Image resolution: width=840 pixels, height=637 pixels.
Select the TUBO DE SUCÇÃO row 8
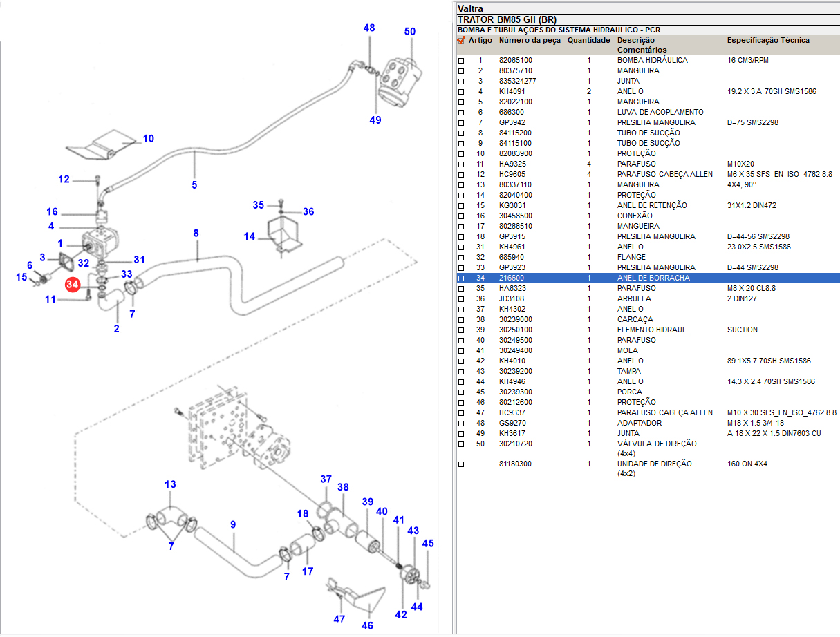click(x=648, y=133)
